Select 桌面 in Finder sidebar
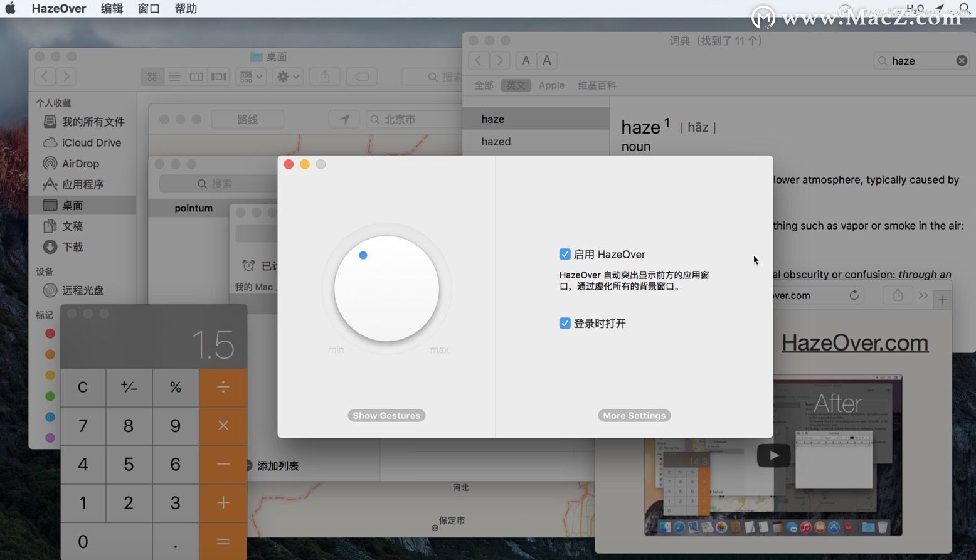 (83, 205)
